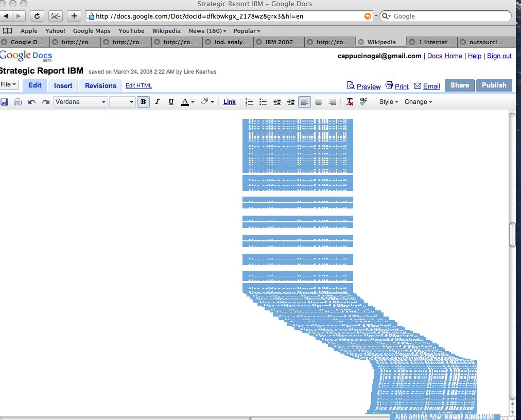
Task: Sign out of the account
Action: point(499,56)
